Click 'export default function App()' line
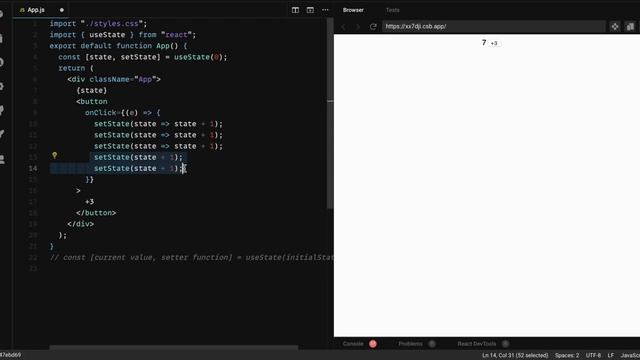 click(118, 46)
